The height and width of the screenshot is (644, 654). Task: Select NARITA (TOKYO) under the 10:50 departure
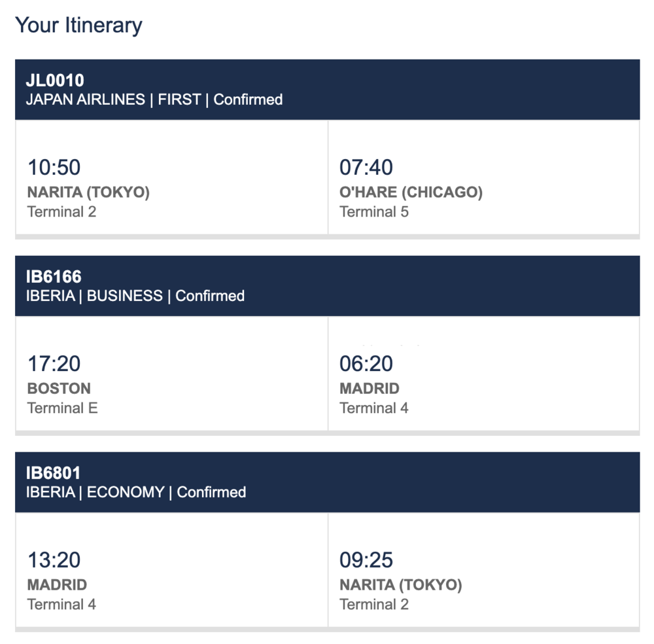tap(88, 192)
